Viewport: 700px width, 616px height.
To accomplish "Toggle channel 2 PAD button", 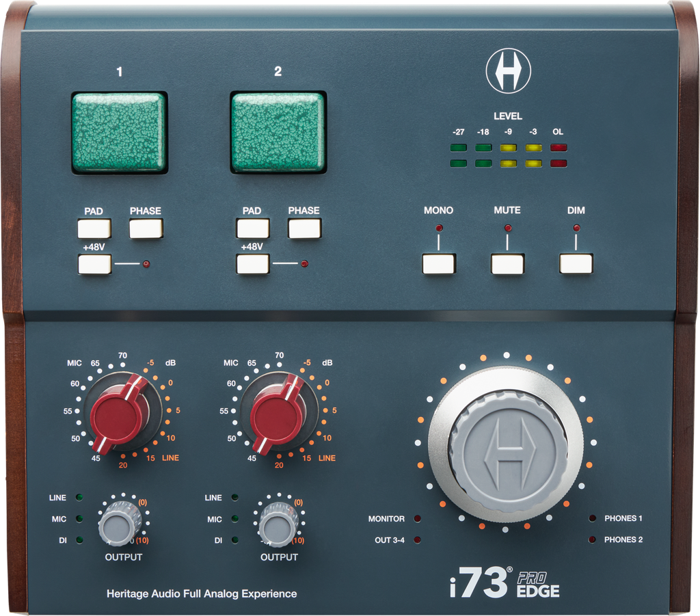I will [x=253, y=228].
